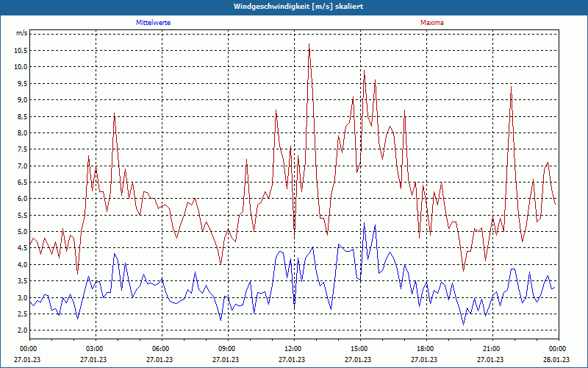
Task: Choose the 6,5 y-axis tick label
Action: [22, 183]
